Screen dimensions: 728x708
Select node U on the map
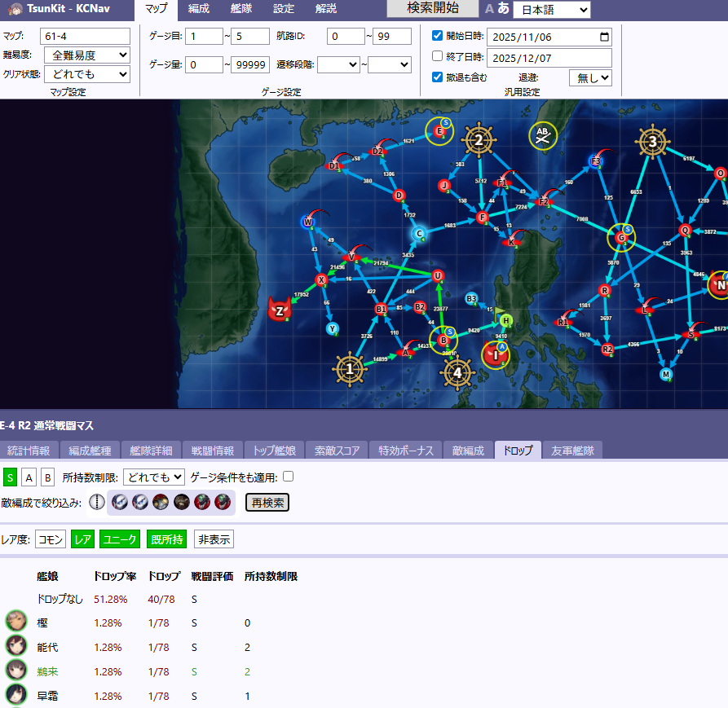click(437, 276)
